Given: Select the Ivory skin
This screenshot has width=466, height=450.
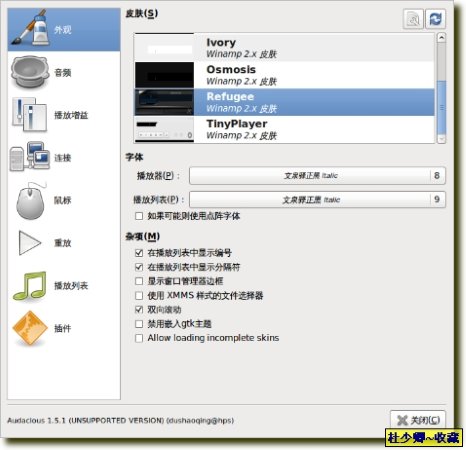Looking at the screenshot, I should pyautogui.click(x=284, y=48).
